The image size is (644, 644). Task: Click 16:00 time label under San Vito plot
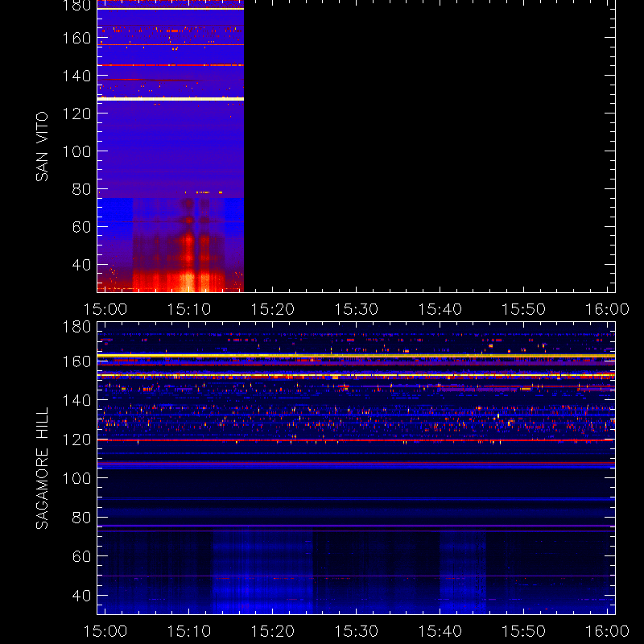tap(607, 309)
